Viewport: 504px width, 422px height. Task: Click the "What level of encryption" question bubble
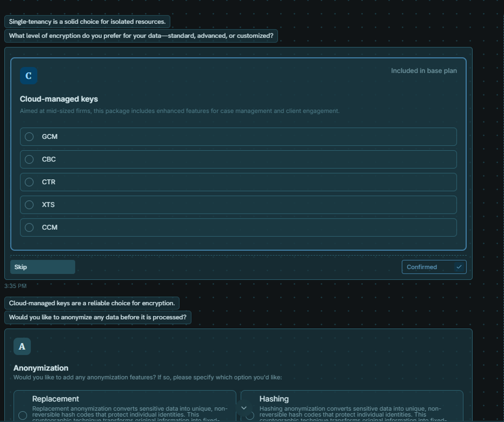pyautogui.click(x=141, y=36)
